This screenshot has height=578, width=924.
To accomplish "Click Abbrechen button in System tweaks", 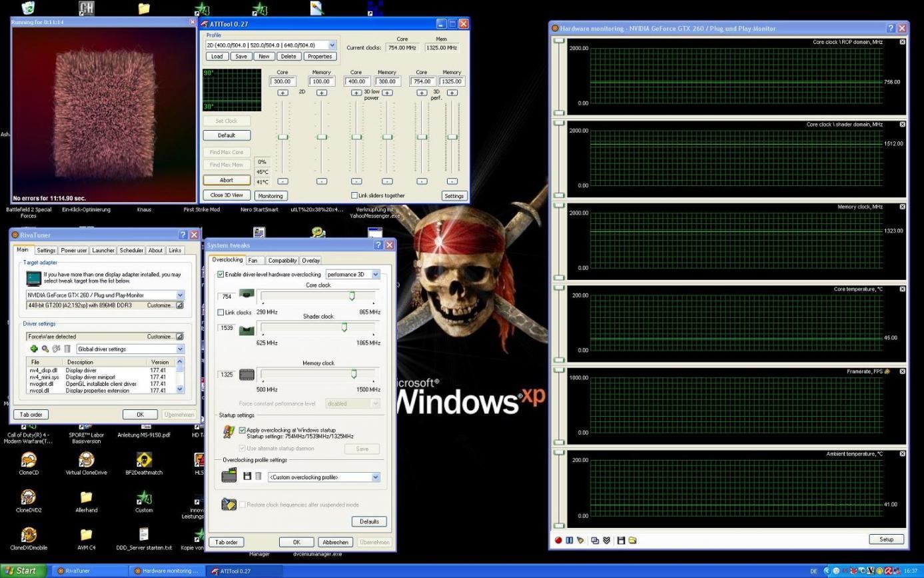I will [x=335, y=542].
